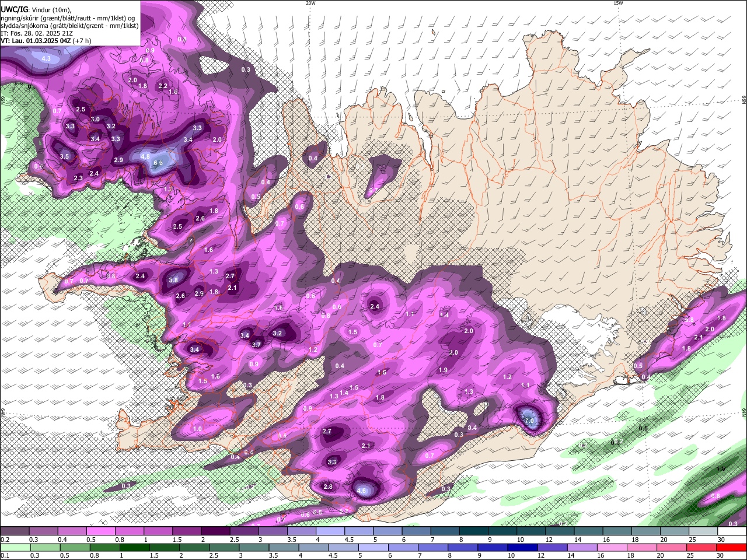The height and width of the screenshot is (560, 747).
Task: Click the 'UWC/IG: Vindur (10m)' title line
Action: point(36,9)
